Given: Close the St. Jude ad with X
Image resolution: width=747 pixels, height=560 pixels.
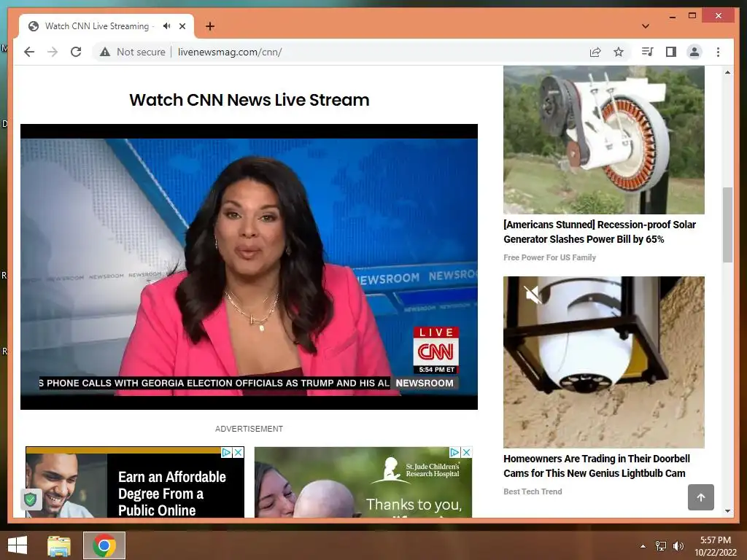Looking at the screenshot, I should click(x=467, y=452).
